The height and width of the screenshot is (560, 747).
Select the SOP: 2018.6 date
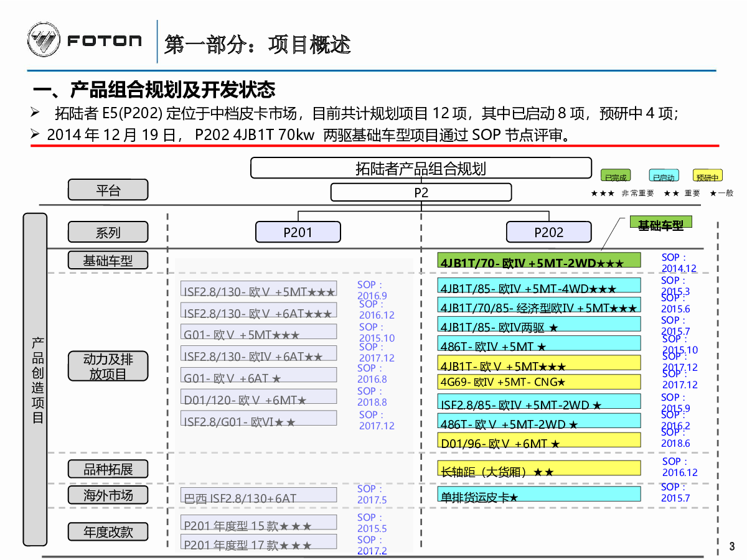click(676, 437)
